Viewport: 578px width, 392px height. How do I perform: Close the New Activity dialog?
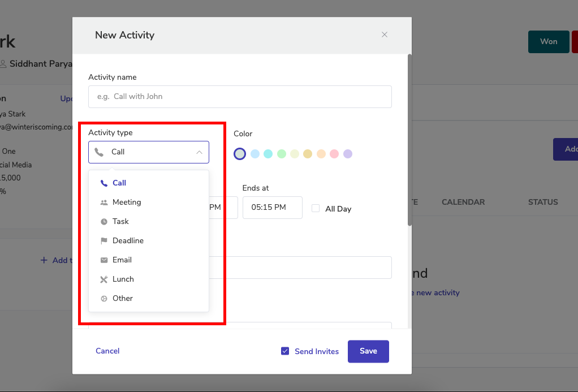[385, 35]
